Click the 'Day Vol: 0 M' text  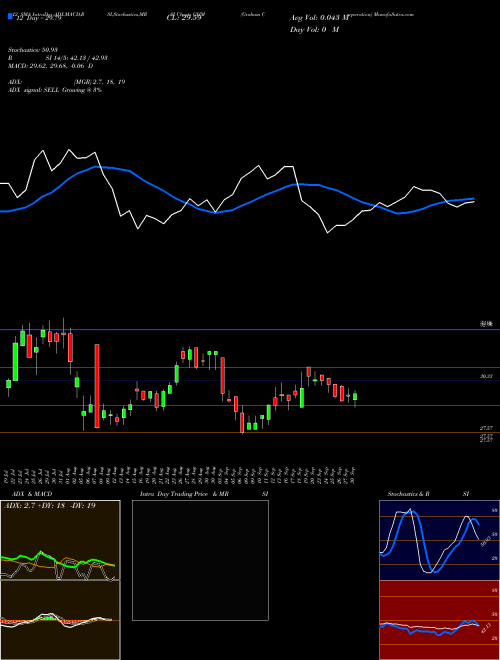click(x=314, y=29)
